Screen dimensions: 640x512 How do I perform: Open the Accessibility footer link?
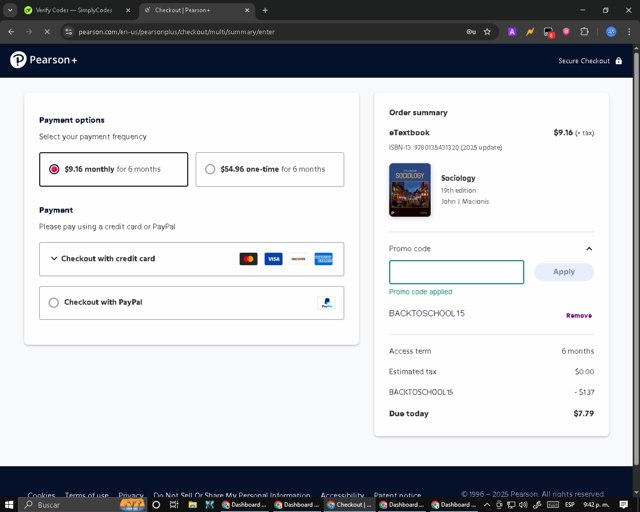click(x=342, y=495)
